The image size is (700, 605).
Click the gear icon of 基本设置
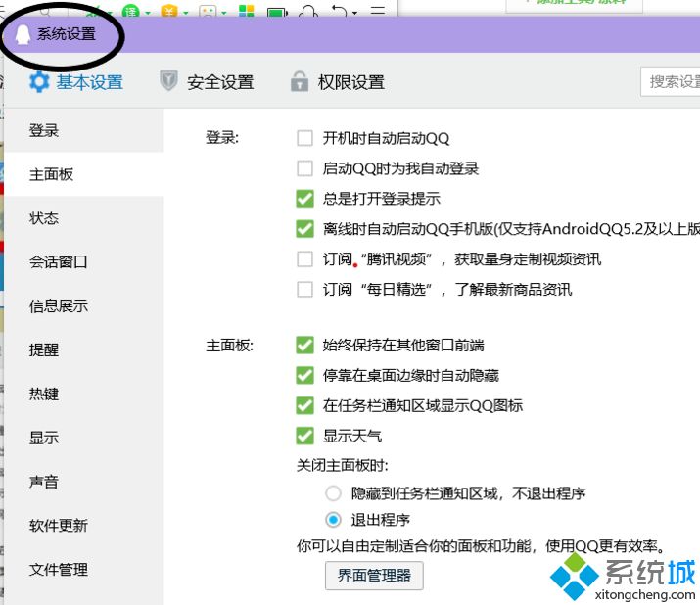[x=39, y=82]
